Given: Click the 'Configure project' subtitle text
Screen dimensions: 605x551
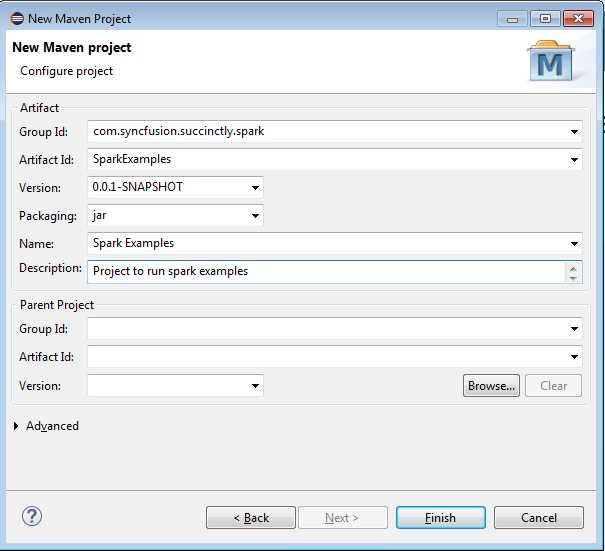Looking at the screenshot, I should click(x=66, y=71).
